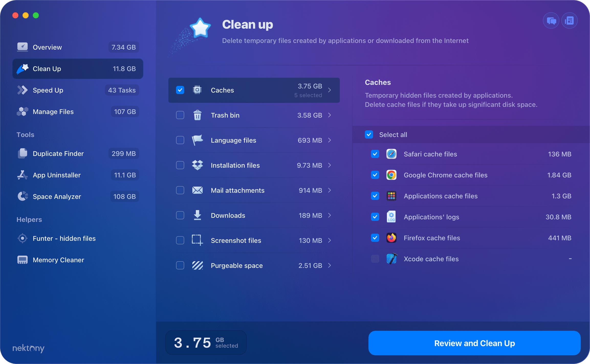Enable the Trash bin checkbox
The image size is (590, 364).
tap(180, 115)
